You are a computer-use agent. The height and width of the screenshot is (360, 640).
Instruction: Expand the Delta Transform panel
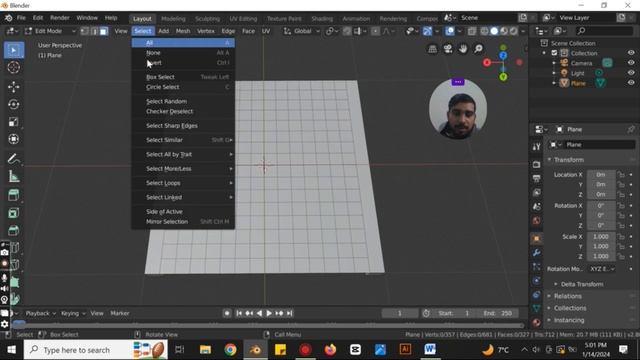coord(582,284)
